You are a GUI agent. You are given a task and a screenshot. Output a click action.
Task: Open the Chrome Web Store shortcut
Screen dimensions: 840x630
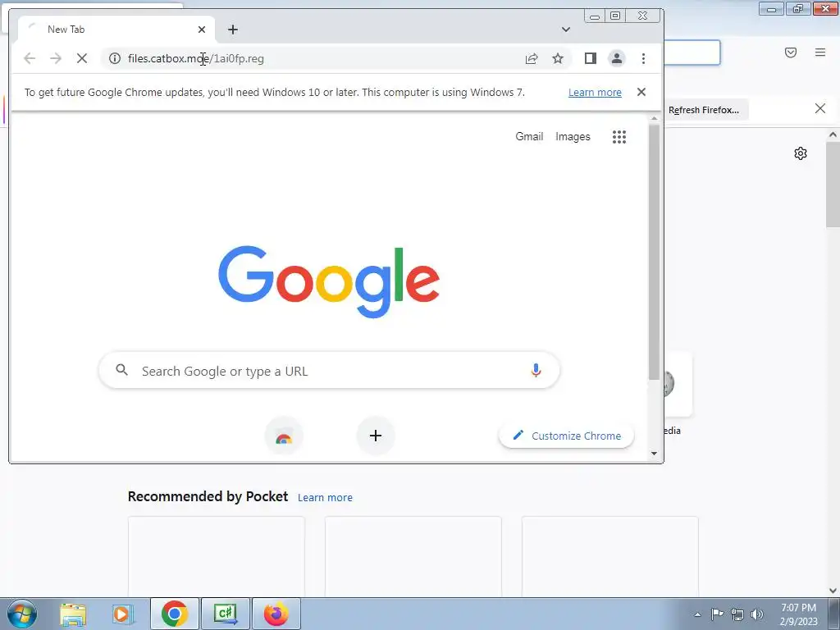[x=284, y=436]
